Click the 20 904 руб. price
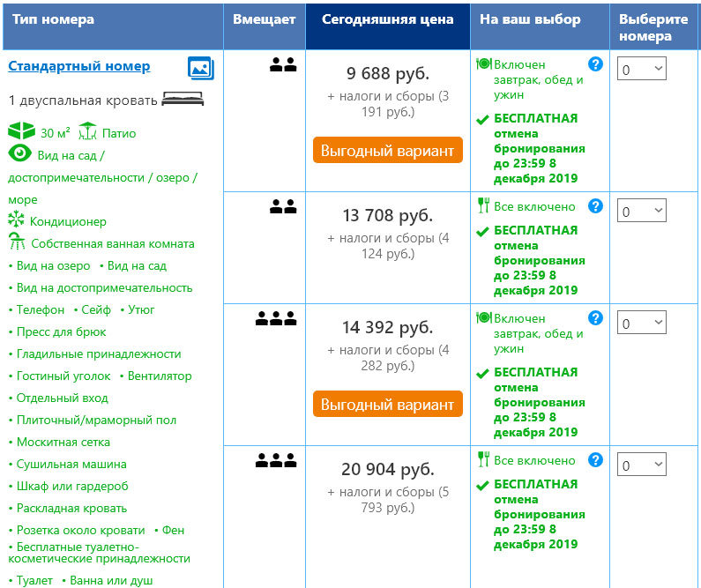The image size is (701, 588). tap(387, 469)
